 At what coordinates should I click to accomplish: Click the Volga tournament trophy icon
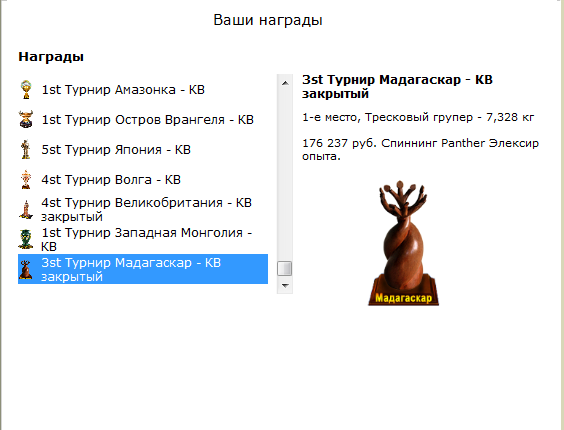point(26,179)
